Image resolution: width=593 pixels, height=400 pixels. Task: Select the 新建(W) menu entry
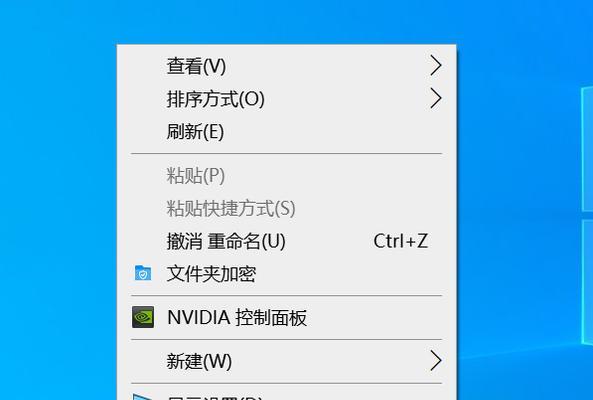(x=286, y=361)
